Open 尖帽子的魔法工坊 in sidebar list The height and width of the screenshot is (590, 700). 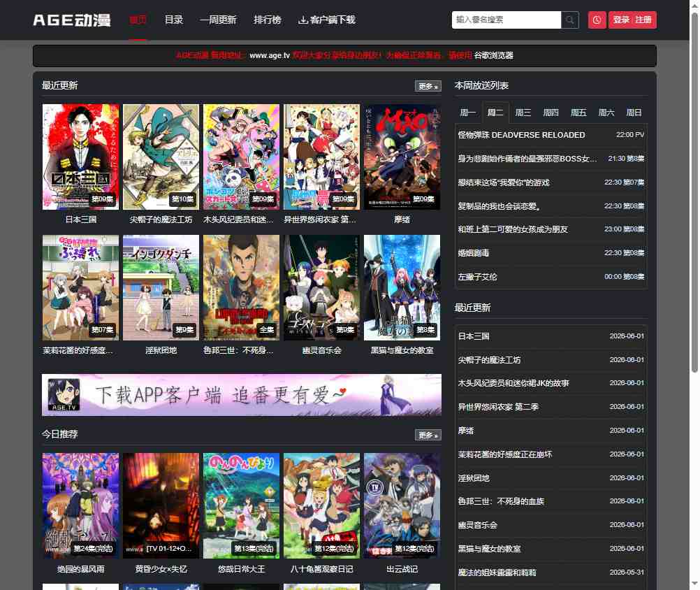(x=489, y=359)
